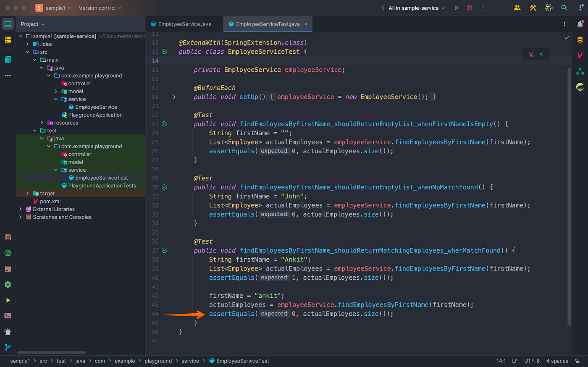Expand the folded setUp method on line 18
588x367 pixels.
[174, 97]
